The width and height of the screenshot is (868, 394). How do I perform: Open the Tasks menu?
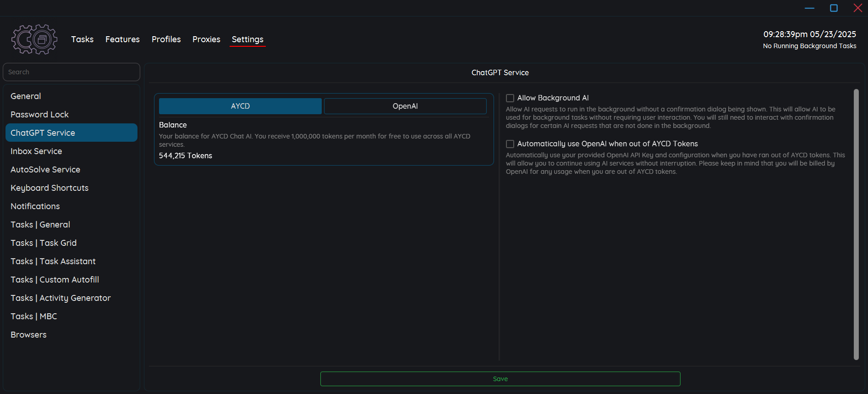pyautogui.click(x=82, y=39)
